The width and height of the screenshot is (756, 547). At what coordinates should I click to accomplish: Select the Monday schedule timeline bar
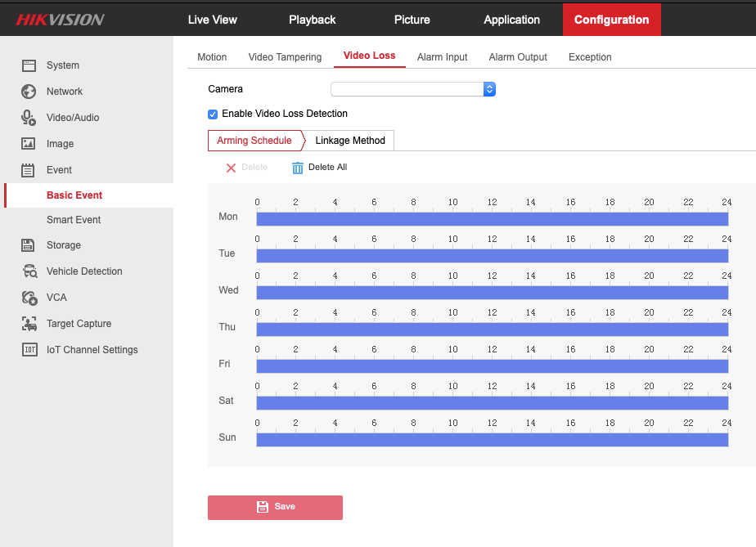492,219
